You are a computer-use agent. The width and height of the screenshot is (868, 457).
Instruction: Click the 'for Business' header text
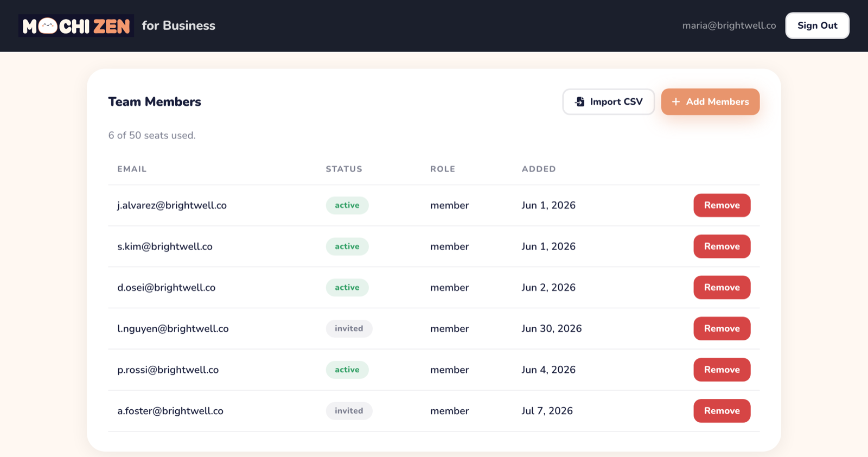coord(178,26)
